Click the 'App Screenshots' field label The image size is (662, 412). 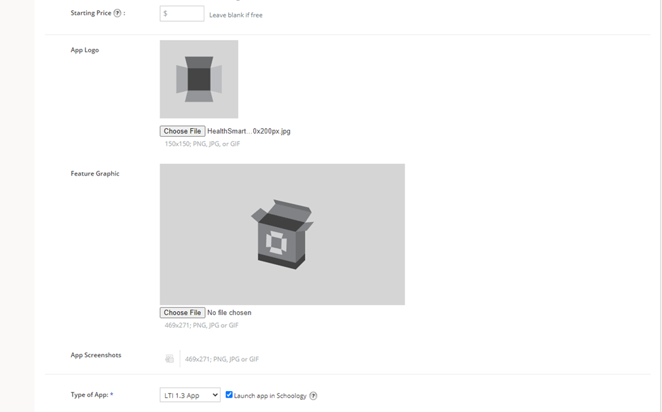pos(96,355)
